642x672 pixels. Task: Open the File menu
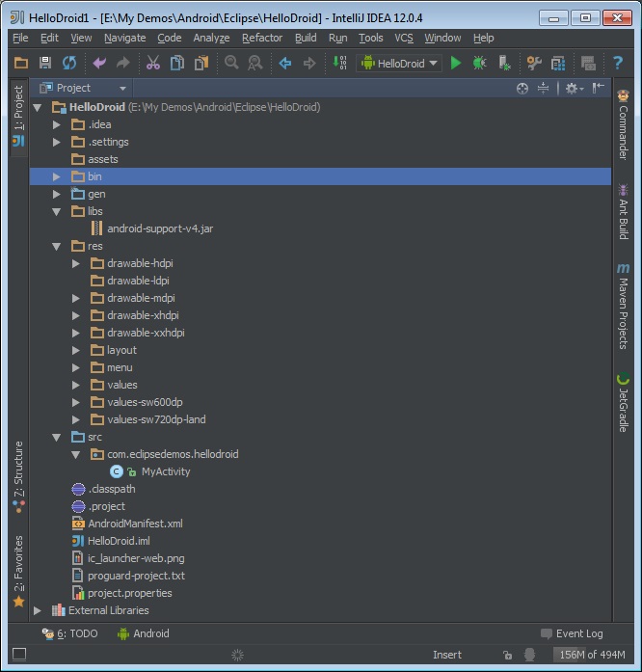[20, 39]
